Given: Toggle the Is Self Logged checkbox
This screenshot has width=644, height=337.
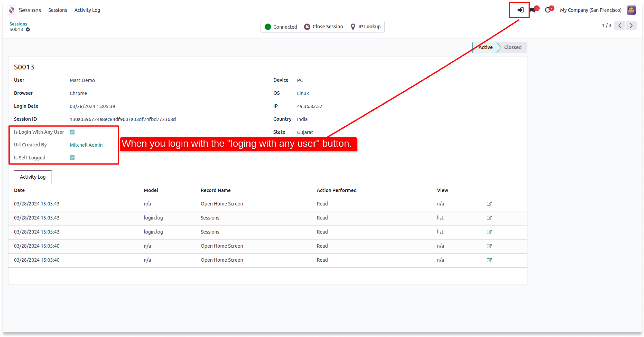Looking at the screenshot, I should click(x=72, y=158).
